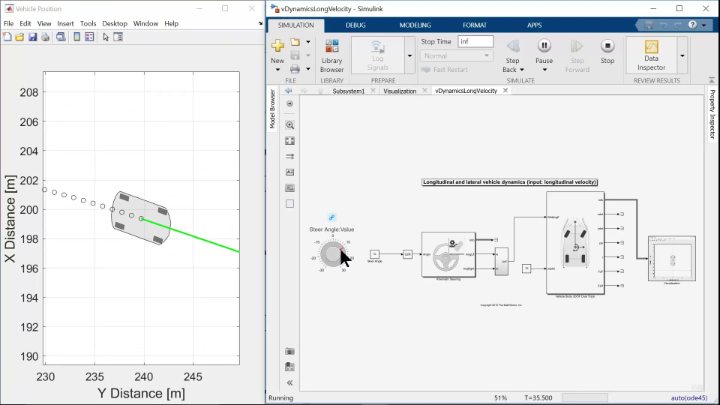This screenshot has width=720, height=405.
Task: Click Print Figure icon in Vehicle Position toolbar
Action: 45,37
